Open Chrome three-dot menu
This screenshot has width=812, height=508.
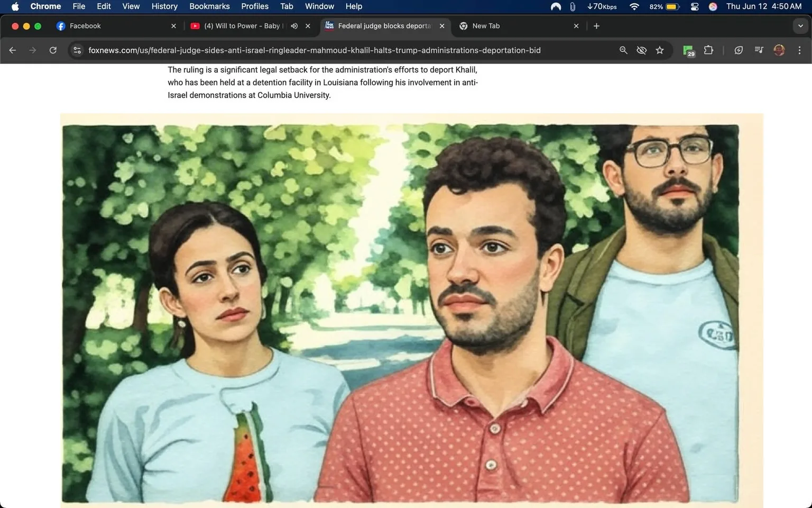(799, 50)
